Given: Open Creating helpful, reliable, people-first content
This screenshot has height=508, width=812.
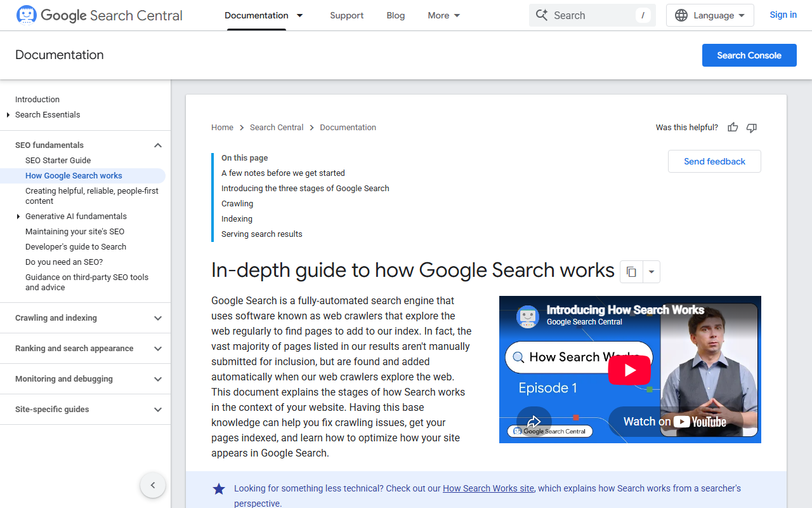Looking at the screenshot, I should [92, 196].
